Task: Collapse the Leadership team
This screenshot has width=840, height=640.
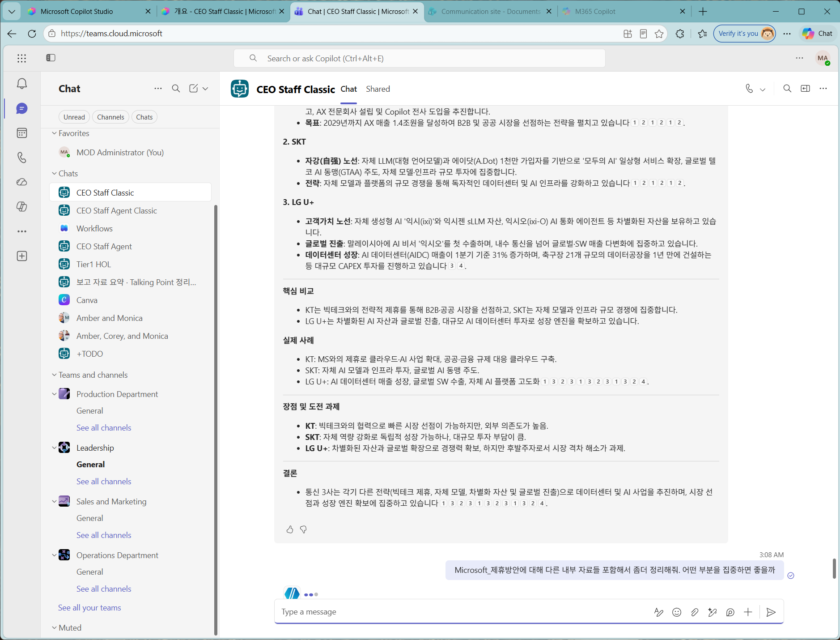Action: (54, 448)
